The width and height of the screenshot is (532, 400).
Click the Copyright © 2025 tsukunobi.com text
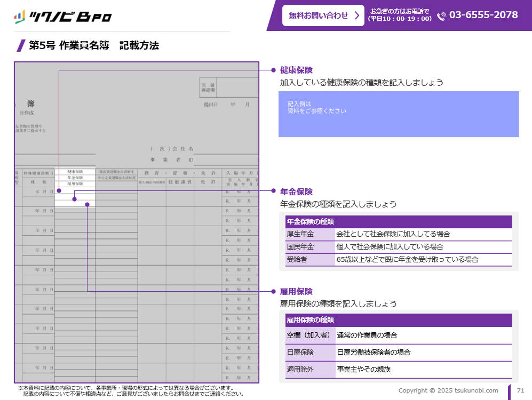click(x=448, y=390)
